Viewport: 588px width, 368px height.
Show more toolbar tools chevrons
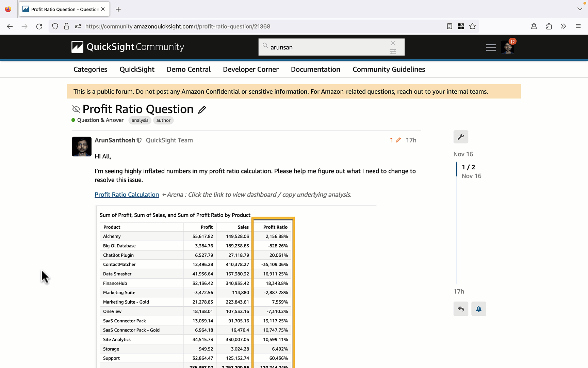[x=563, y=26]
